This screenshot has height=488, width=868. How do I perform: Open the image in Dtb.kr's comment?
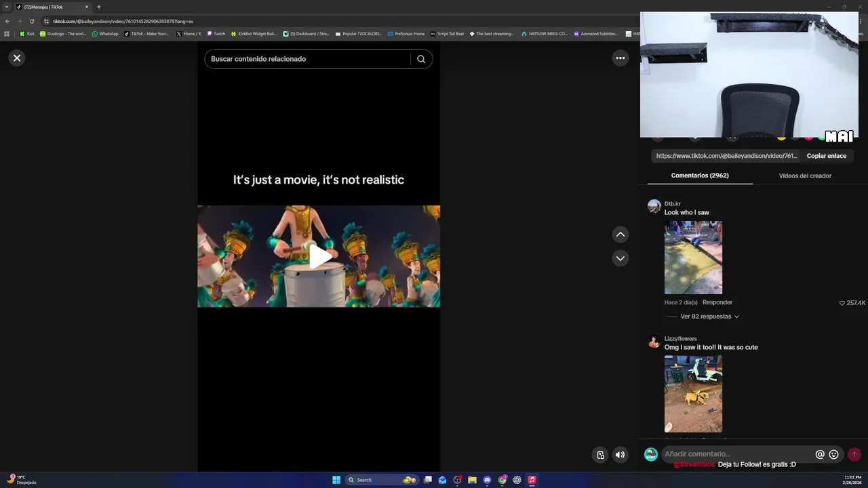[x=693, y=258]
